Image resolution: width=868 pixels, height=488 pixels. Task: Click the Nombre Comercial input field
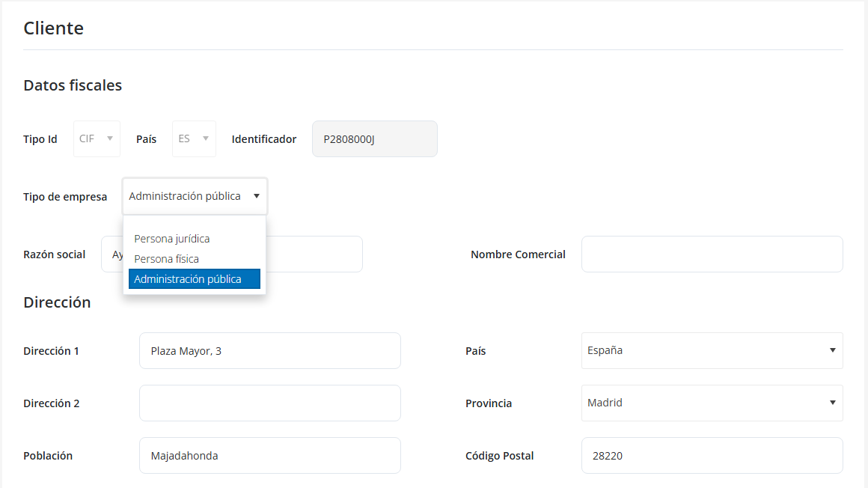pos(712,254)
